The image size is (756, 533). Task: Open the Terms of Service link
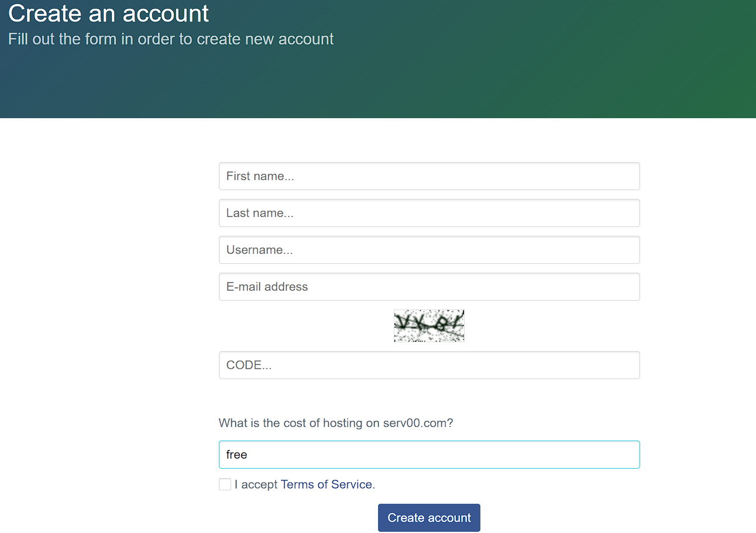(x=327, y=484)
